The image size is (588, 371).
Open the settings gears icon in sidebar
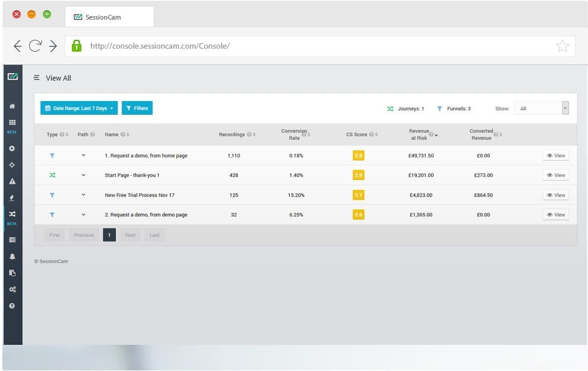pyautogui.click(x=12, y=289)
